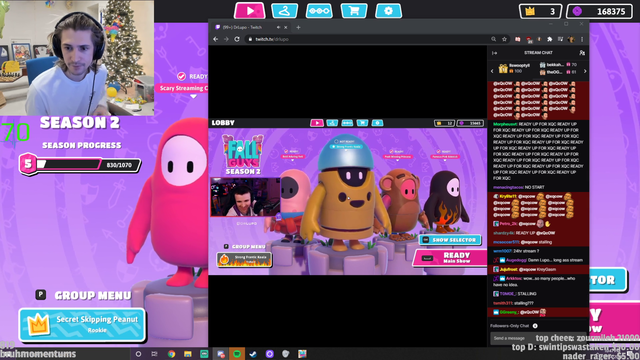Bookmark this page with the star icon
The width and height of the screenshot is (640, 360).
click(504, 39)
